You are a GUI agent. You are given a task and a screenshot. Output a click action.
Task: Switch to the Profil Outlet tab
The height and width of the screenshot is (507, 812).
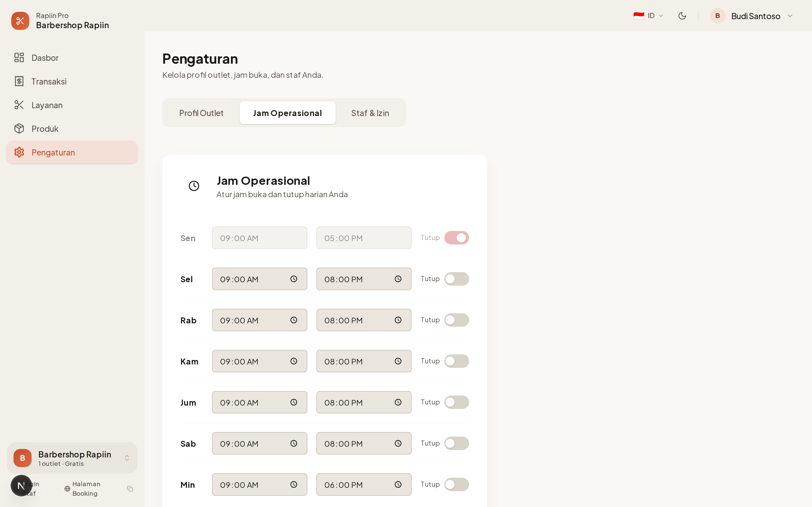pyautogui.click(x=201, y=113)
